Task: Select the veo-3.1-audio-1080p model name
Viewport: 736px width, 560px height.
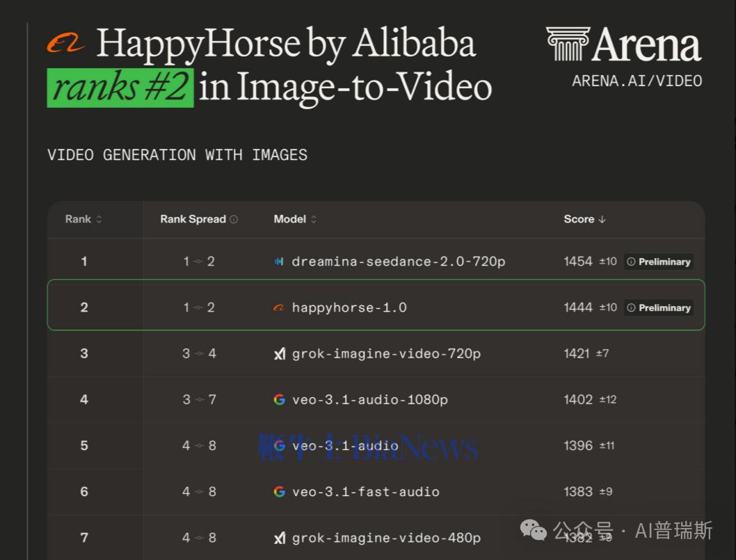Action: pos(369,400)
